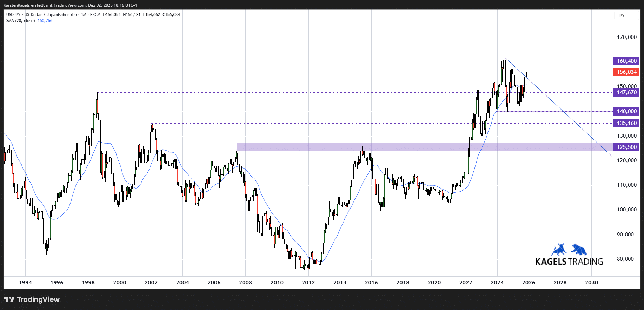Click the 1998 label on time axis
Screen dimensions: 644x310
88,283
